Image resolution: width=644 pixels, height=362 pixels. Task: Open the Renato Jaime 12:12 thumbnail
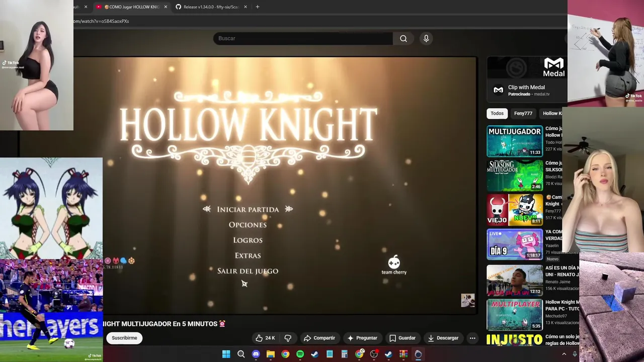click(515, 280)
